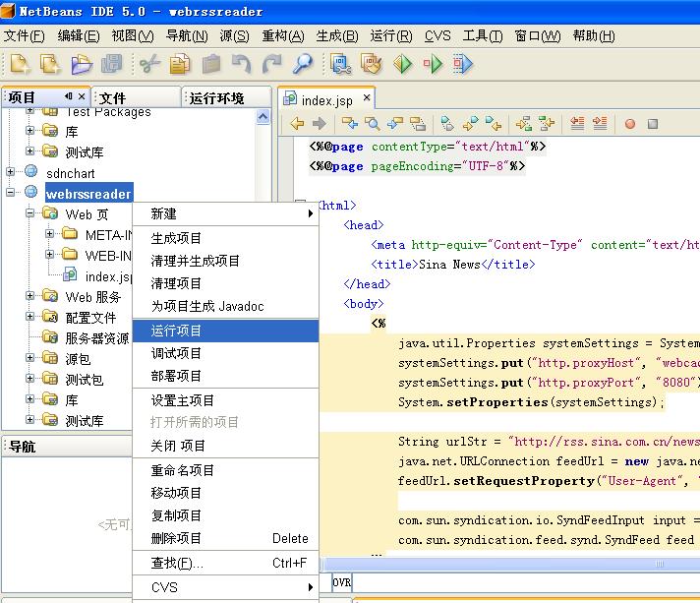
Task: Paste using the clipboard icon
Action: pos(211,64)
